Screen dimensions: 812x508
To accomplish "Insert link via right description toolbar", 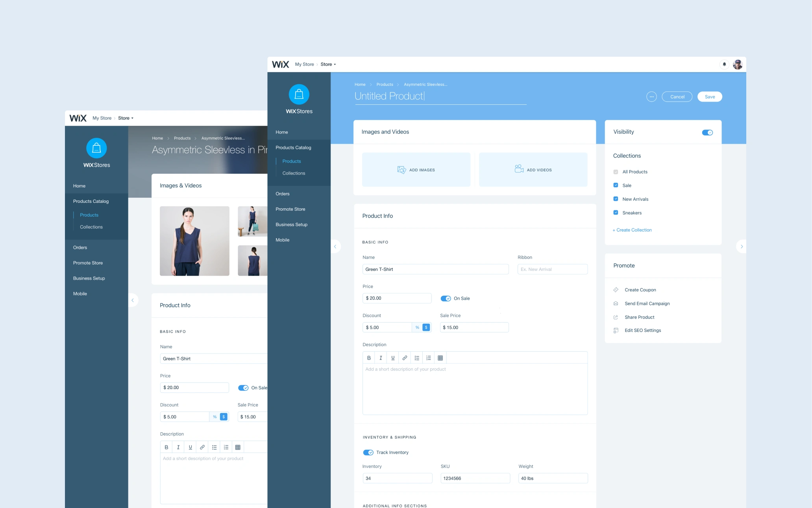I will [x=405, y=358].
